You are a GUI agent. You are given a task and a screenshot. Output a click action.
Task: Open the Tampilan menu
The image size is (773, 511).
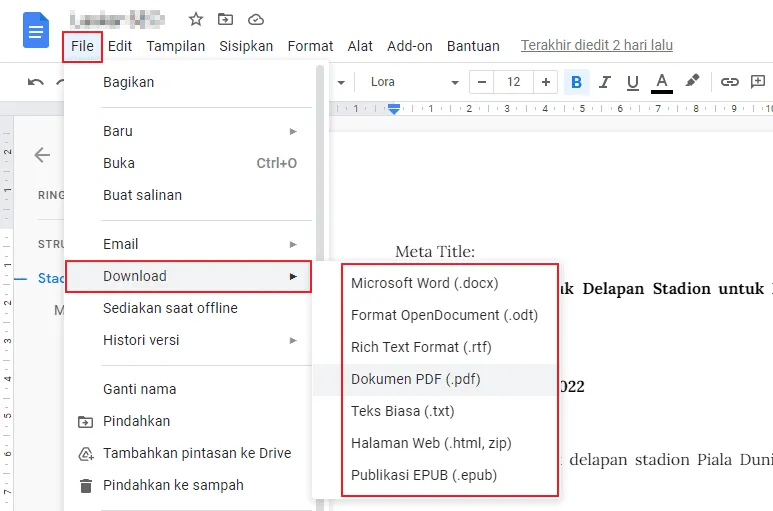click(176, 46)
